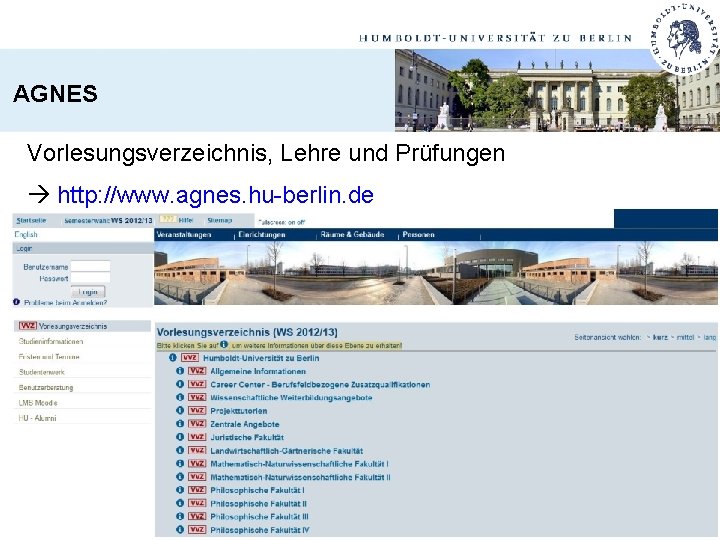Expand Juristische Fakultät entry
720x540 pixels.
247,437
